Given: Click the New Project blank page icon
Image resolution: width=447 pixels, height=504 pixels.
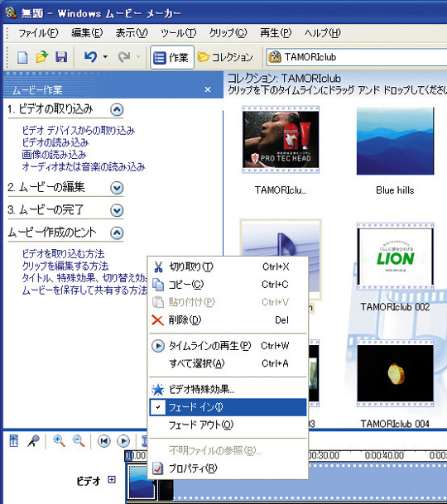Looking at the screenshot, I should click(x=22, y=58).
